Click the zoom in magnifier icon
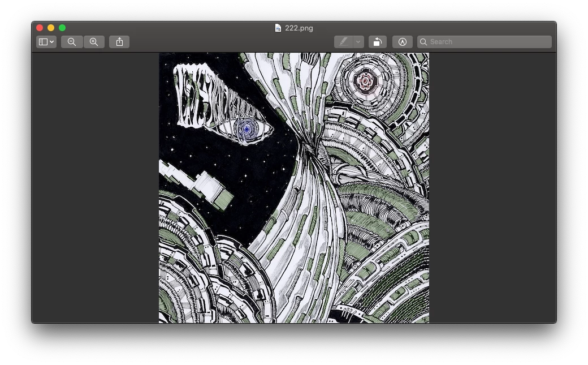 [x=94, y=42]
